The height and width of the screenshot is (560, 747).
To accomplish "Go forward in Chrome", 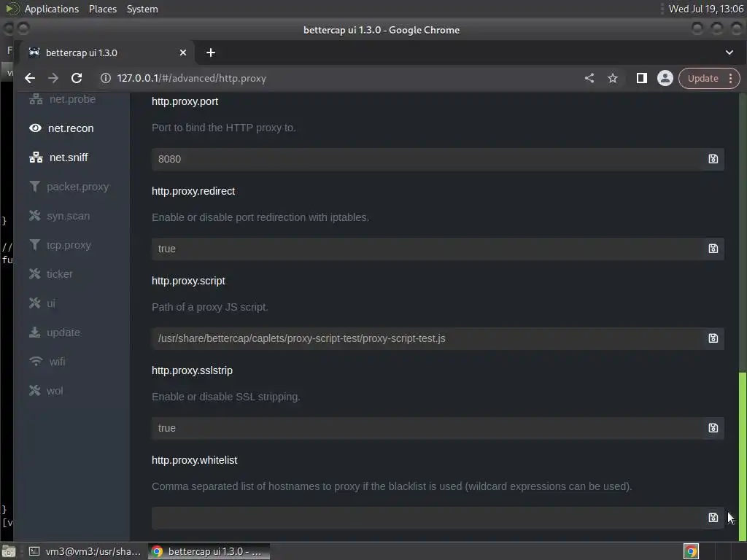I will coord(53,78).
